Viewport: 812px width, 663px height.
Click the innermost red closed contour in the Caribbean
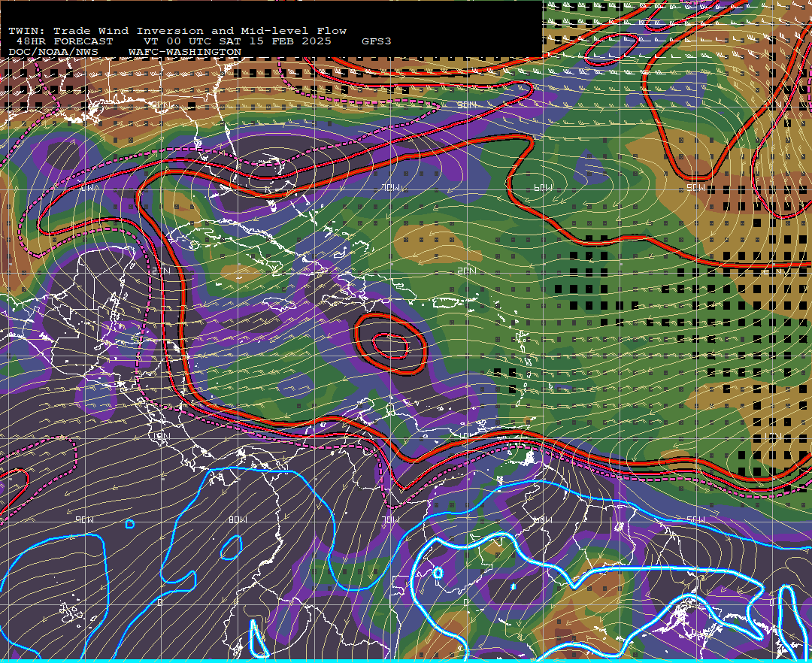390,346
